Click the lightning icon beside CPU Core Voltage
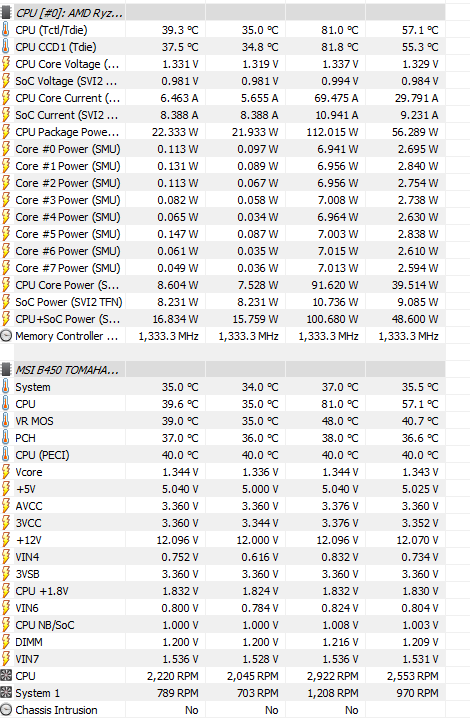470x718 pixels. point(5,64)
